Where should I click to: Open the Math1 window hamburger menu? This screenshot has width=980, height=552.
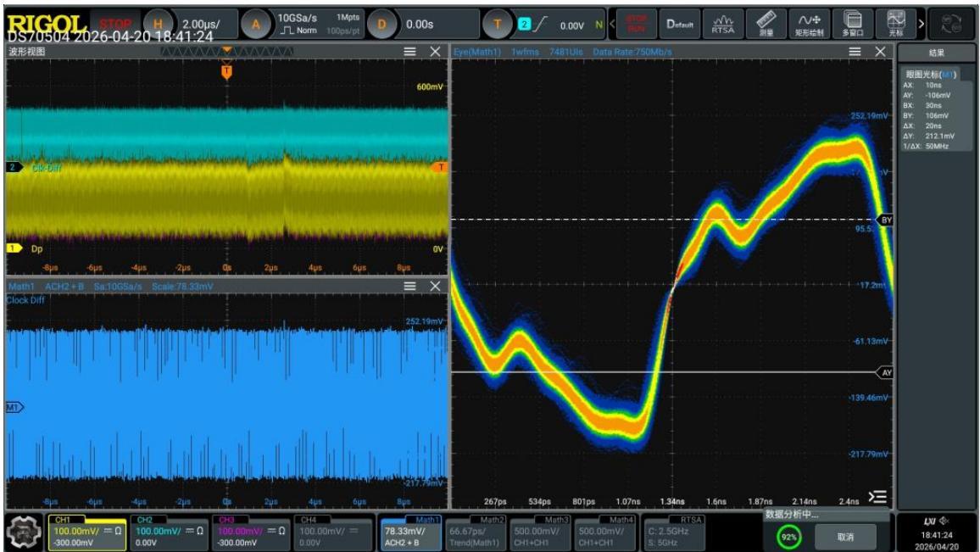pyautogui.click(x=409, y=287)
